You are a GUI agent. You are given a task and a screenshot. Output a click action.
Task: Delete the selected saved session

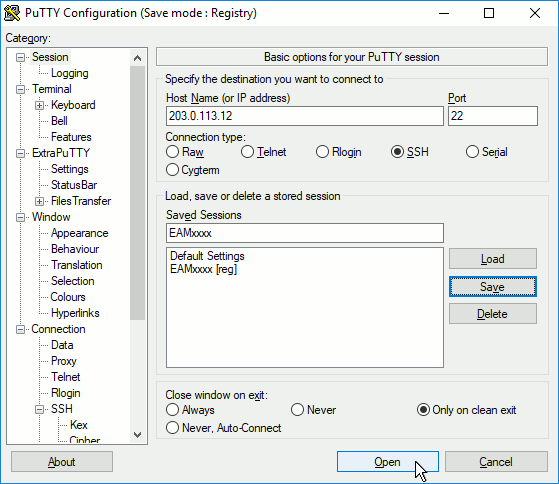[493, 314]
